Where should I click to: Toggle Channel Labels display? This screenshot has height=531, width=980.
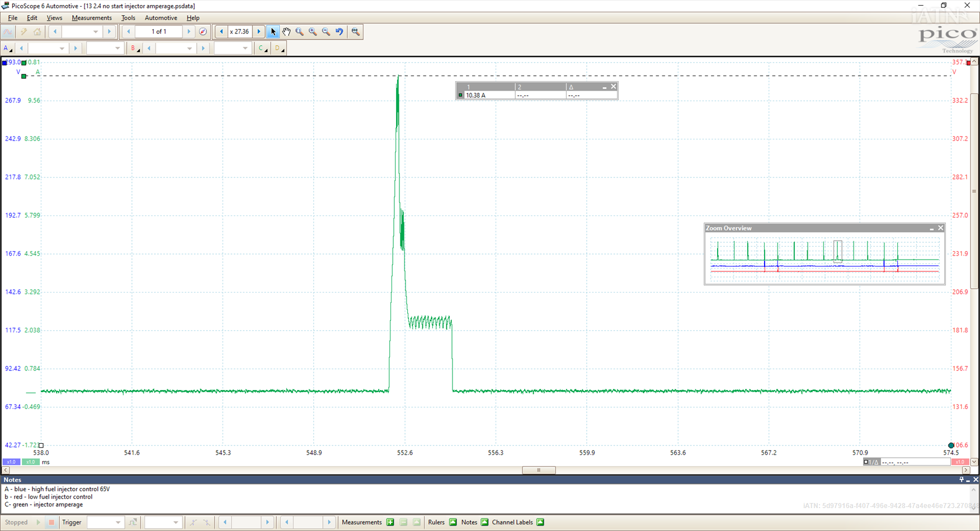pyautogui.click(x=540, y=523)
